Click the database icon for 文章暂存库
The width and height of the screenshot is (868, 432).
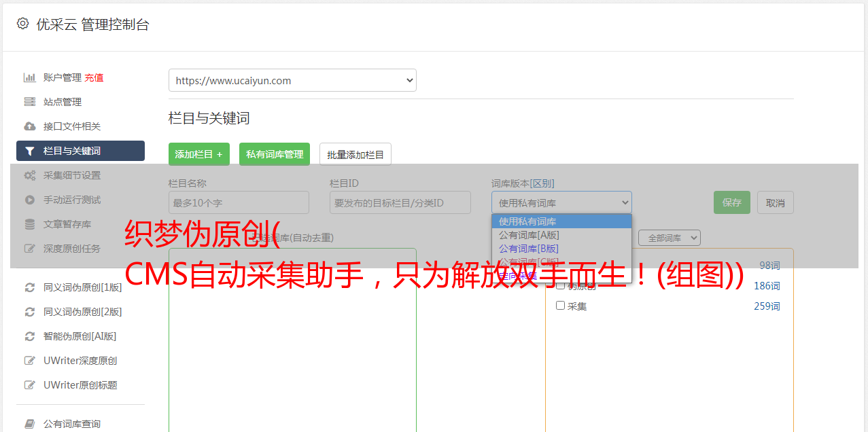coord(30,224)
